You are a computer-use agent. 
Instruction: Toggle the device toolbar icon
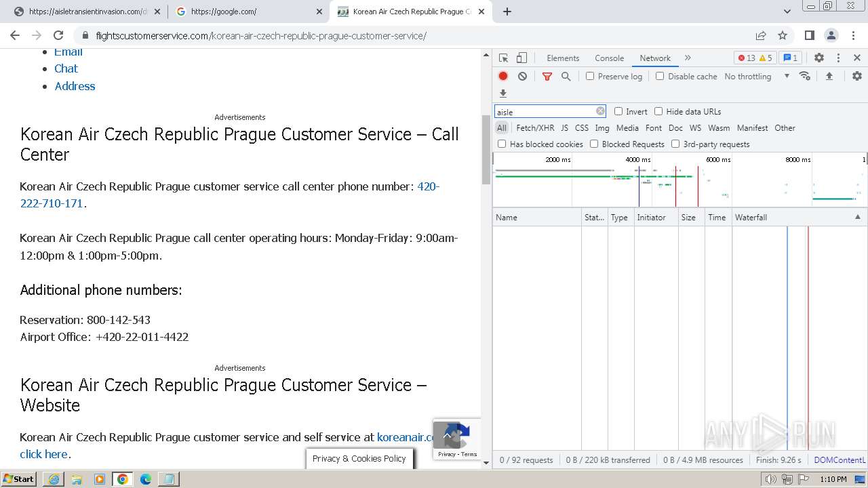521,58
